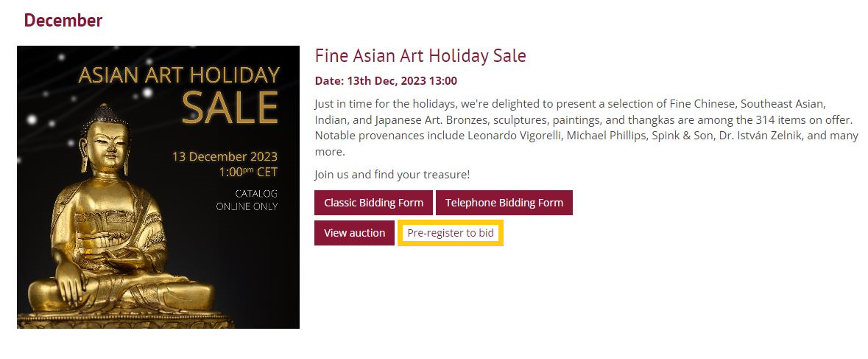Click the large 'SALE' word in the banner
Image resolution: width=868 pixels, height=359 pixels.
pyautogui.click(x=230, y=108)
